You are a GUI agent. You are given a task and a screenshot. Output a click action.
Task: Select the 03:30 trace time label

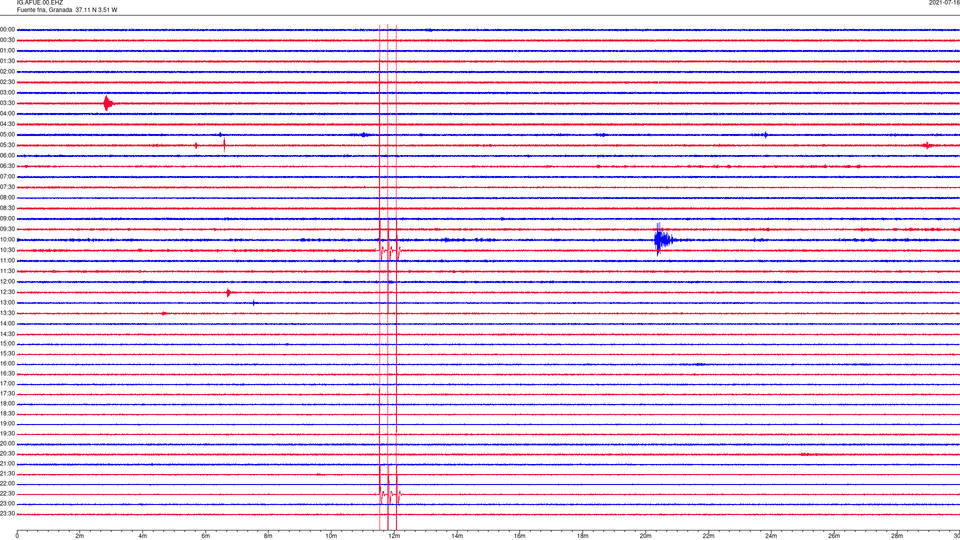click(x=8, y=103)
